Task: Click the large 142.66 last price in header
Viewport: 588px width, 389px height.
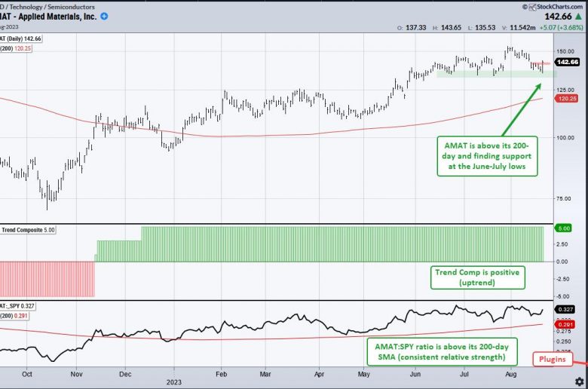Action: 559,17
